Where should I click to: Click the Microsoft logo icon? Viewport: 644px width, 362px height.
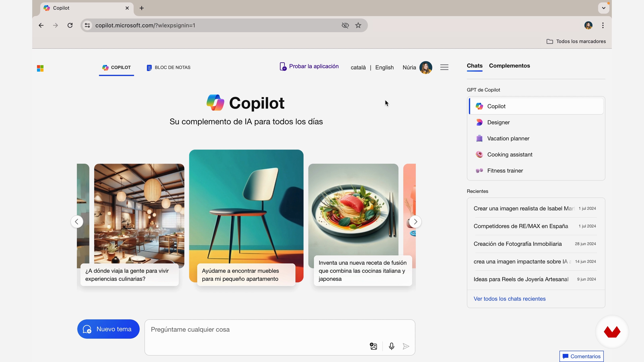coord(40,68)
